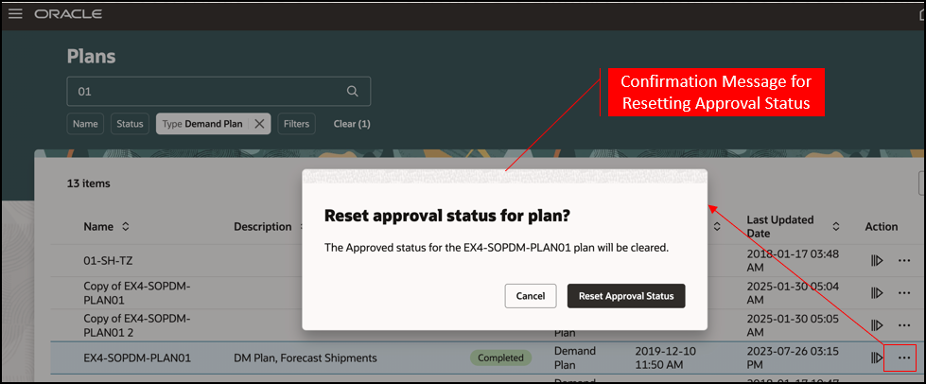926x384 pixels.
Task: Click the Plans page heading
Action: click(91, 56)
